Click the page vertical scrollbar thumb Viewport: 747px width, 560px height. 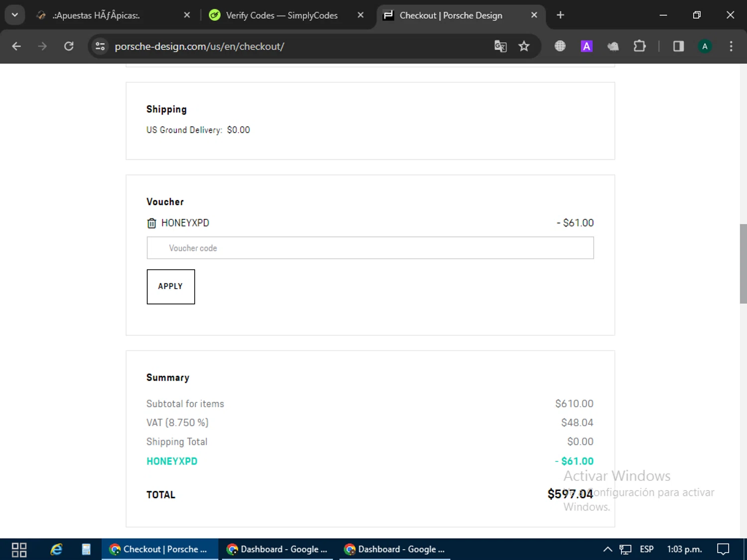tap(743, 264)
